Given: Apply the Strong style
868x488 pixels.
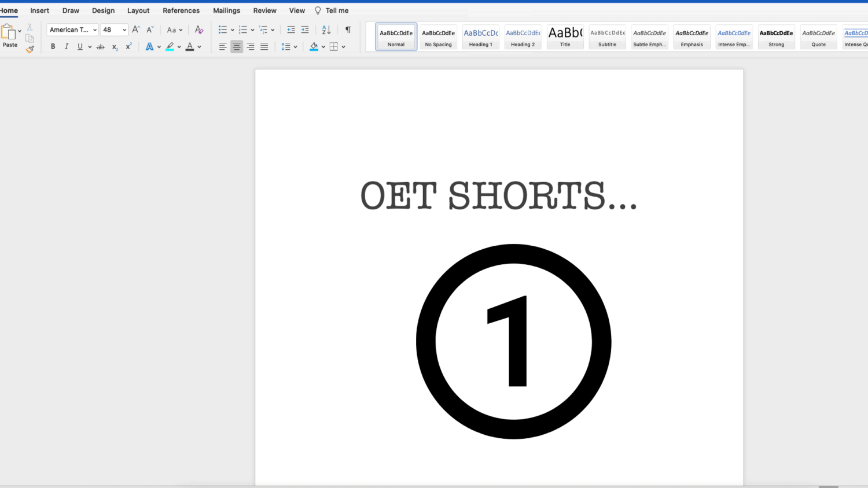Looking at the screenshot, I should coord(777,37).
